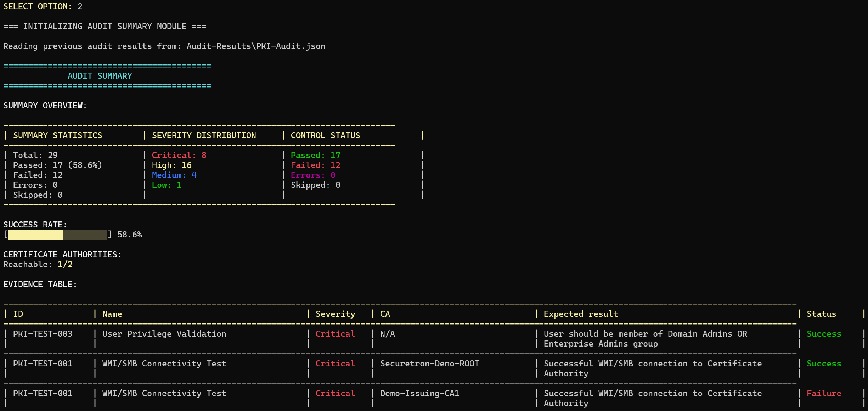Click the 'Securetron-Demo-ROOT' CA cell
This screenshot has height=411, width=868.
[430, 364]
